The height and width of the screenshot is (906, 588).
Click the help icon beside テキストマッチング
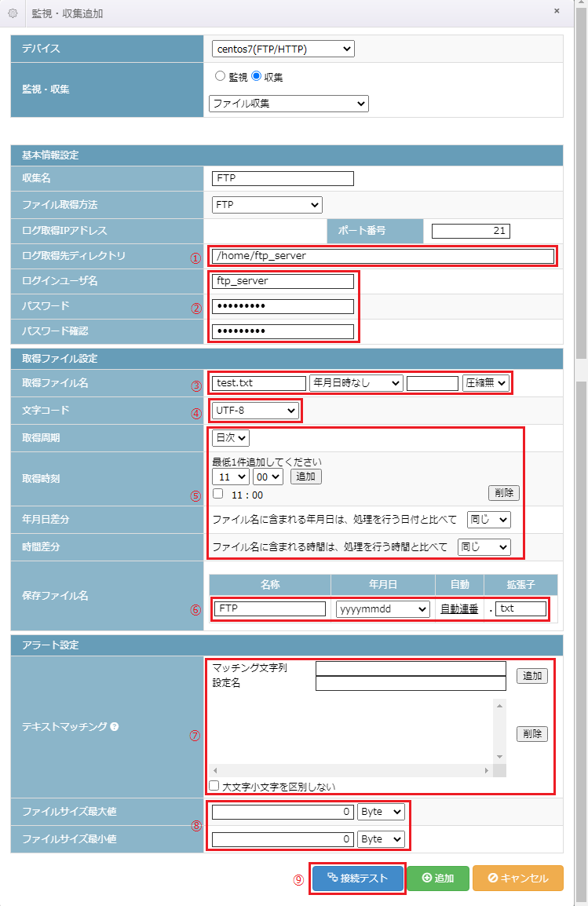pos(115,727)
